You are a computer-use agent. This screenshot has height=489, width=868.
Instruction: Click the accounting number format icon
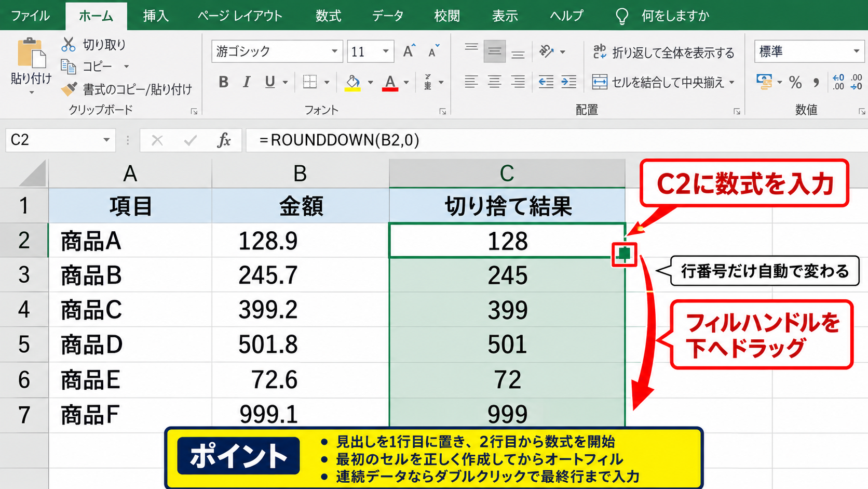coord(764,82)
